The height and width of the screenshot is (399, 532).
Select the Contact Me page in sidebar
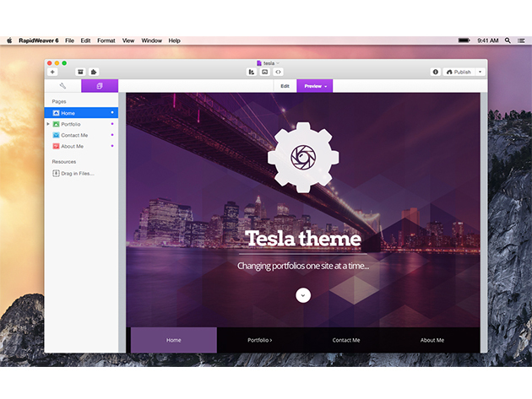(x=81, y=135)
